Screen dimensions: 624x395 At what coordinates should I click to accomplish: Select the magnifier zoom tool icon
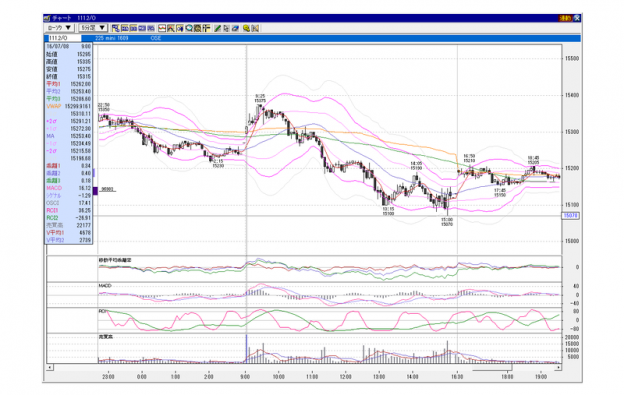coord(189,28)
